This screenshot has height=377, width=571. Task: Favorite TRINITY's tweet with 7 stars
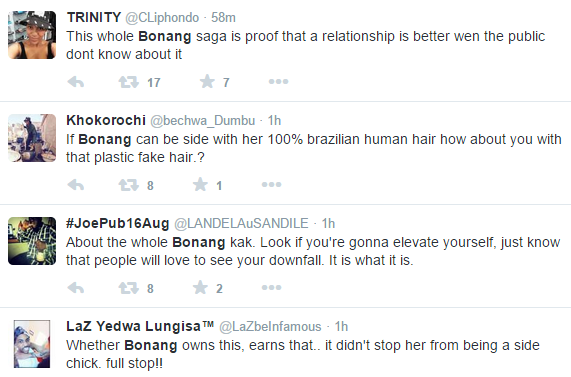[x=207, y=82]
